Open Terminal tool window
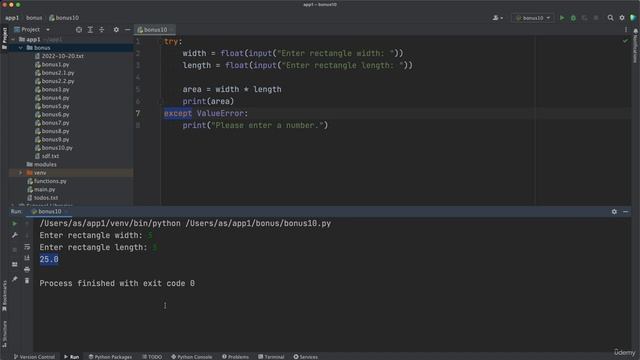 (x=271, y=357)
